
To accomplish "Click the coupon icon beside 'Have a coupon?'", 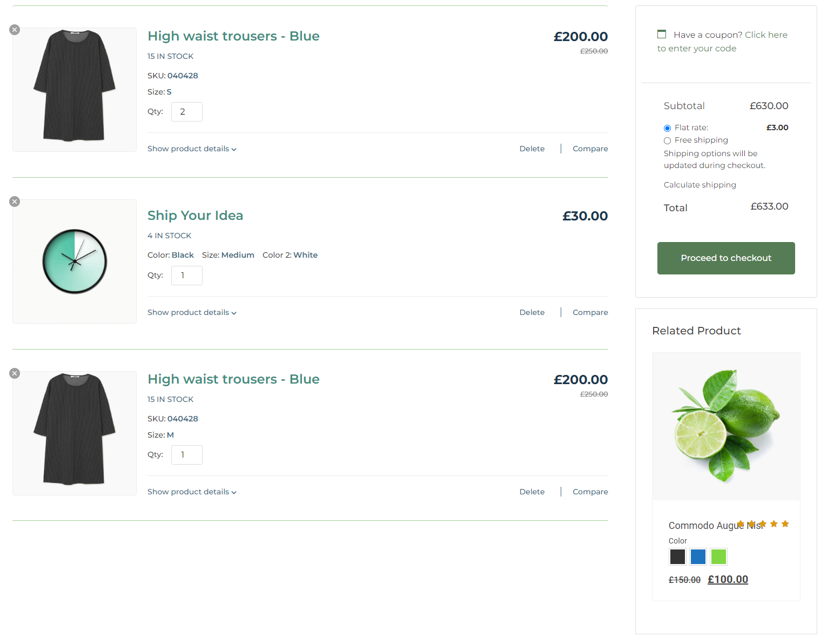I will pyautogui.click(x=662, y=35).
